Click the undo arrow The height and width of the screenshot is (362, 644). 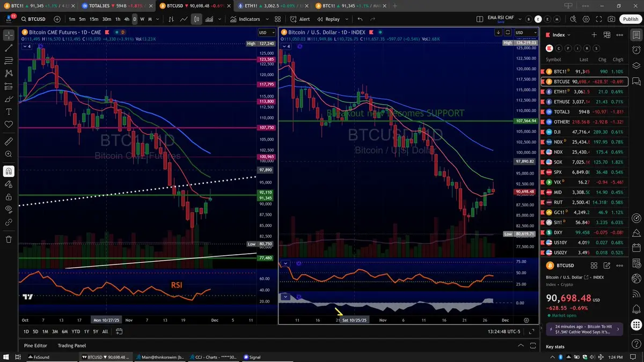point(360,19)
